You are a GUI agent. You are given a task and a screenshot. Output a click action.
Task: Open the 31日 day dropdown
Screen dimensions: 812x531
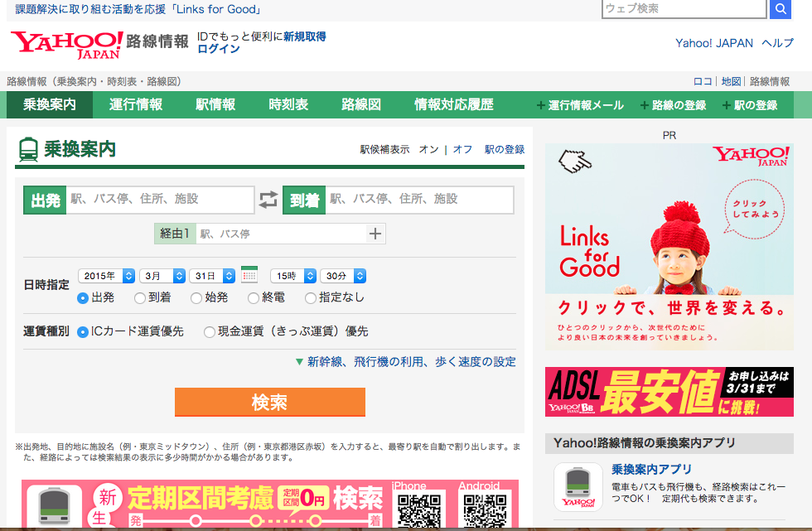(212, 276)
